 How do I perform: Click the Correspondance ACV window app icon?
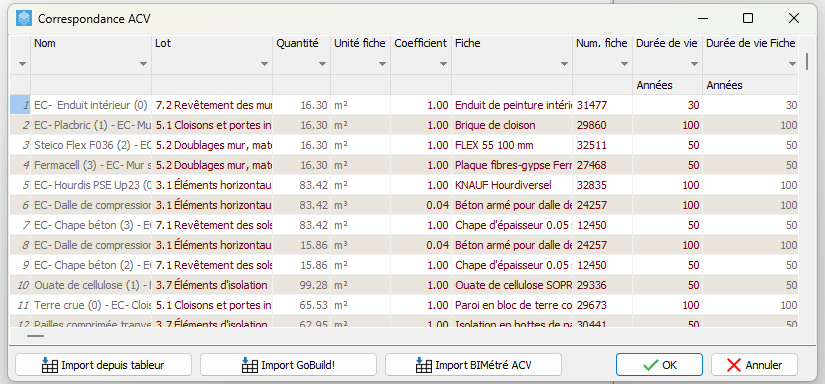click(x=24, y=19)
